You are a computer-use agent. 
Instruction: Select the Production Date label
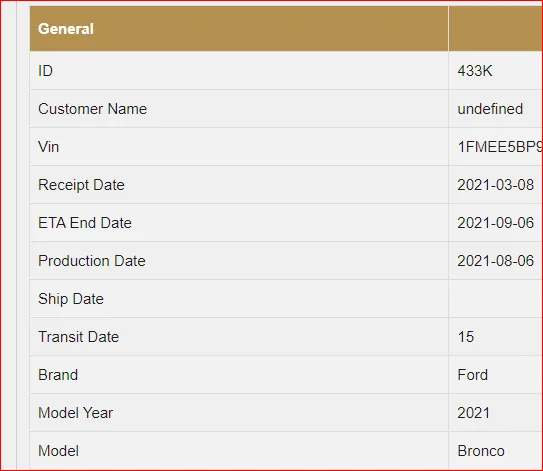click(x=92, y=261)
